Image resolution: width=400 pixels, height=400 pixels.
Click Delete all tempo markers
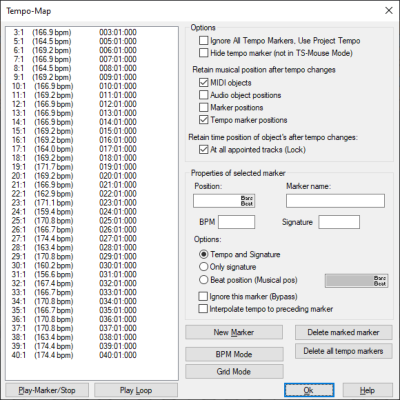pyautogui.click(x=343, y=351)
